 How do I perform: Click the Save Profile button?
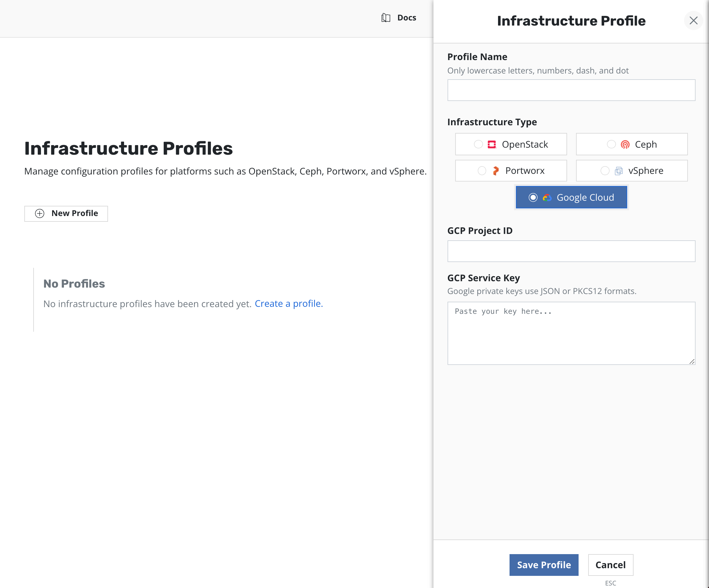(x=543, y=565)
